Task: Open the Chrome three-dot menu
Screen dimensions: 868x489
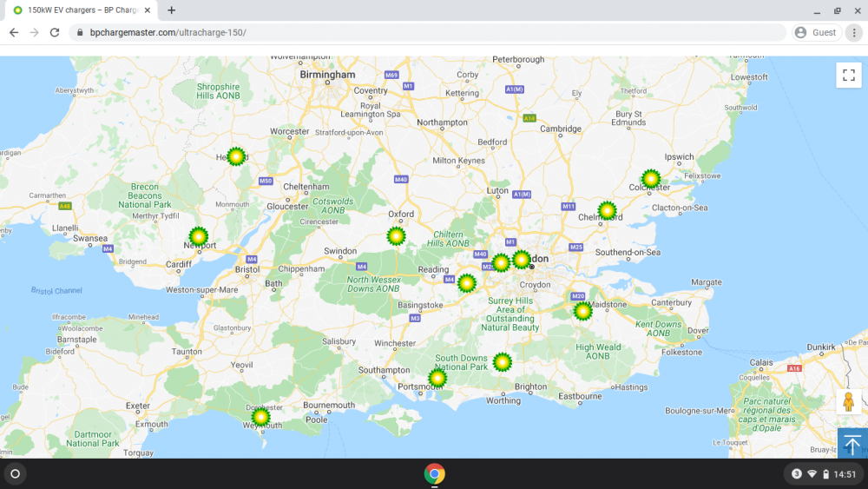Action: 854,33
